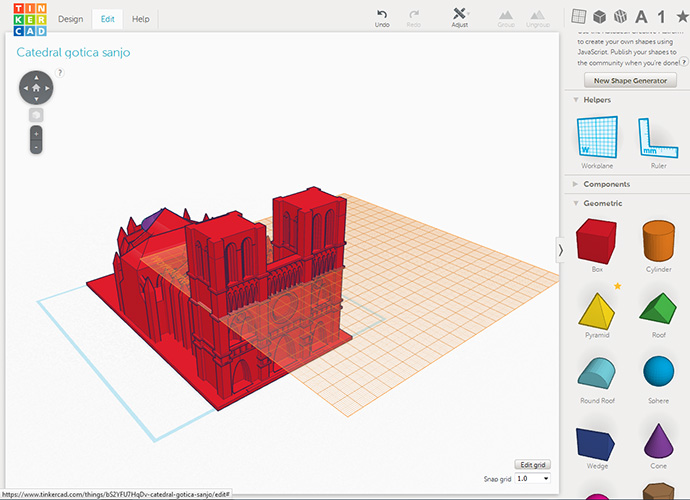Pick the teal Round Roof shape
Screen dimensions: 690x500
(597, 373)
